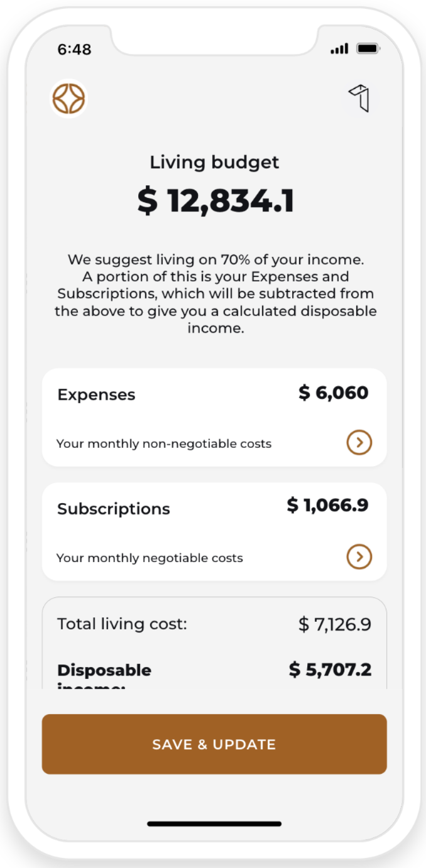Open Subscriptions details via arrow icon
Screen dimensions: 426x868
(x=359, y=556)
